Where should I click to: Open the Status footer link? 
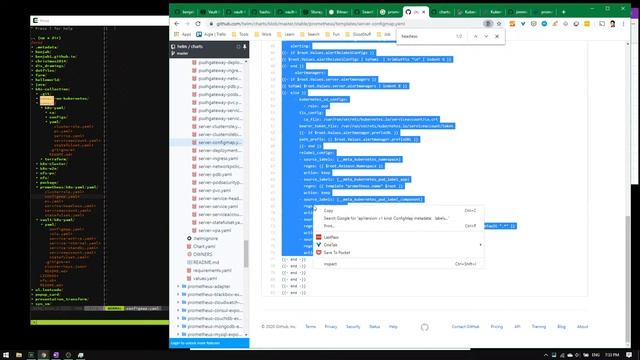(375, 327)
